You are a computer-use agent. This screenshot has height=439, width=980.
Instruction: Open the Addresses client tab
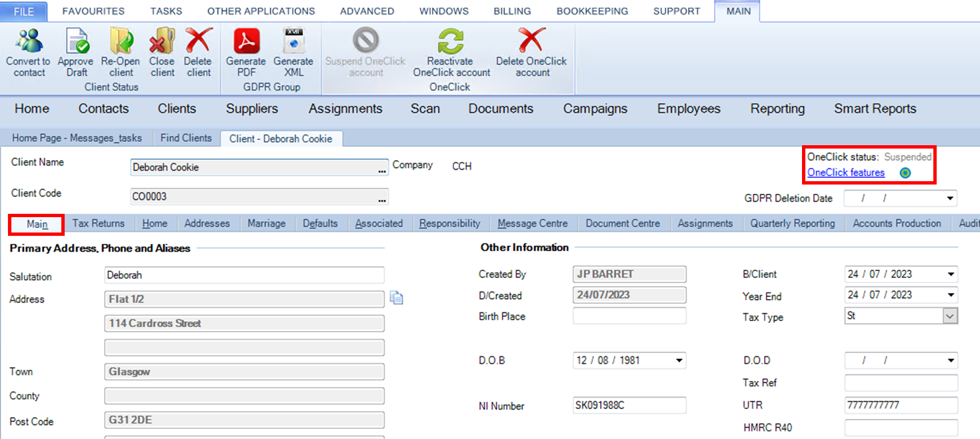pyautogui.click(x=207, y=224)
